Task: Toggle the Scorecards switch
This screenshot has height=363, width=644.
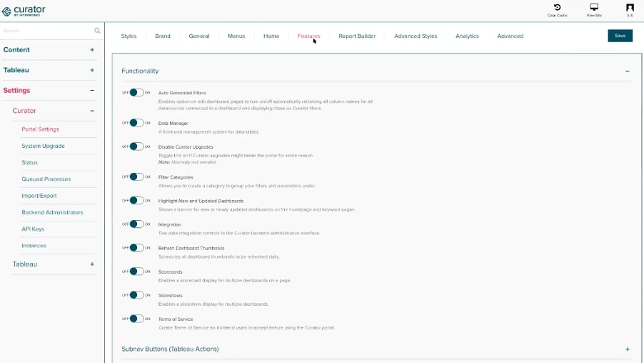Action: pos(136,272)
